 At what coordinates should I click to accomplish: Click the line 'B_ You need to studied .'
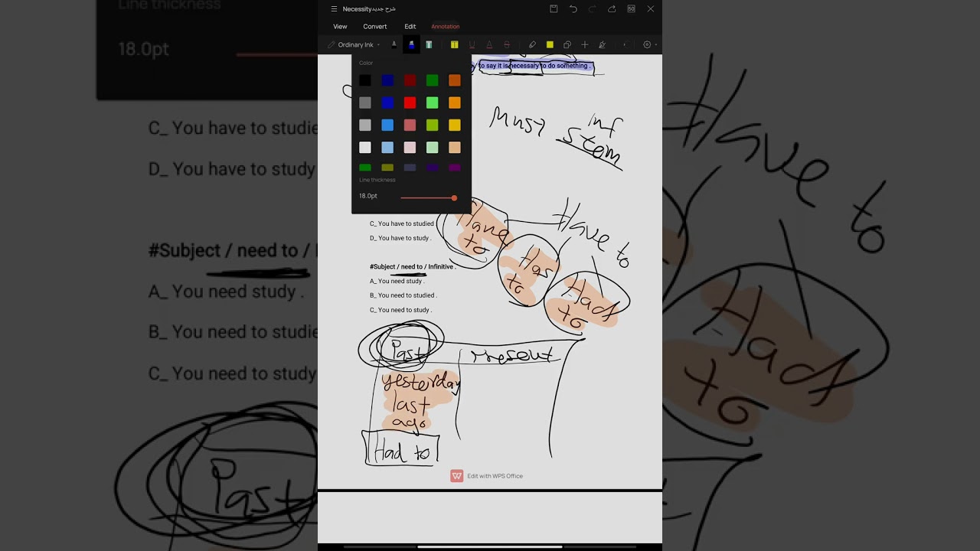click(x=403, y=295)
